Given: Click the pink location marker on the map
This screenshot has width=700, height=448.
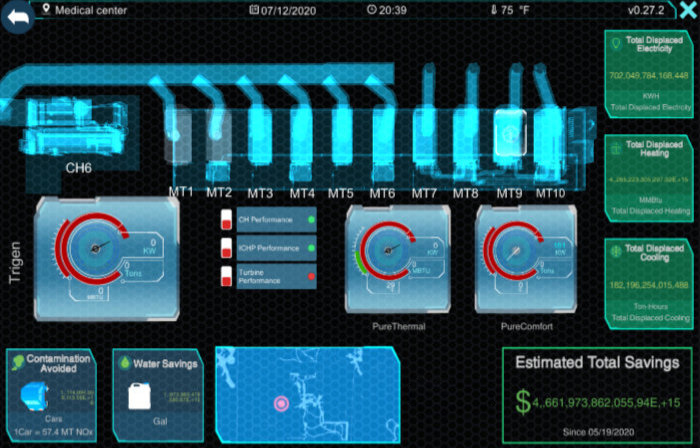Looking at the screenshot, I should point(282,402).
